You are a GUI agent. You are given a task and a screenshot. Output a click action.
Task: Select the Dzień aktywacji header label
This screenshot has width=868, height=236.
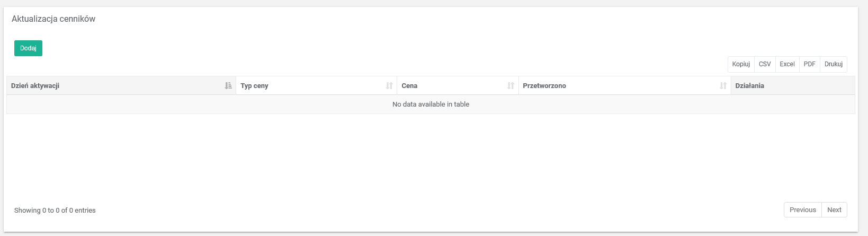point(35,85)
